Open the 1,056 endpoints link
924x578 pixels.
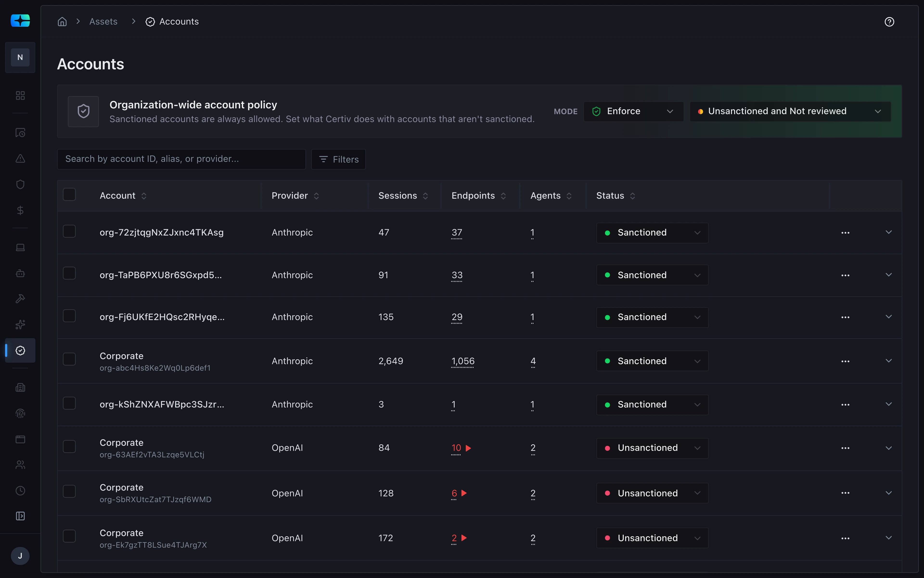(463, 361)
